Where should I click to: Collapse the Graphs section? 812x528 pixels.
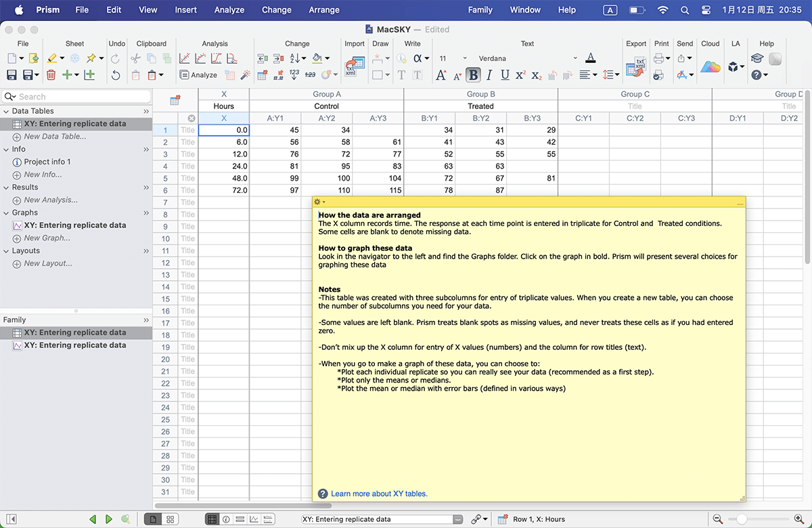coord(7,213)
